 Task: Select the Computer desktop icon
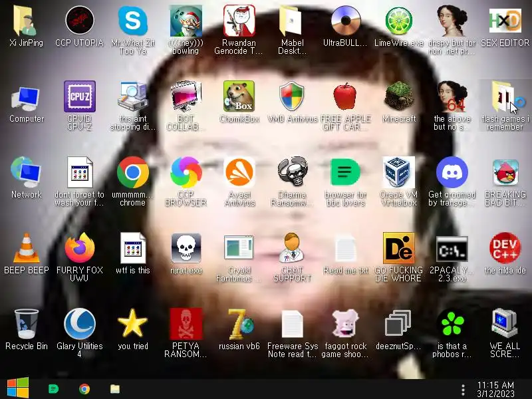point(26,98)
